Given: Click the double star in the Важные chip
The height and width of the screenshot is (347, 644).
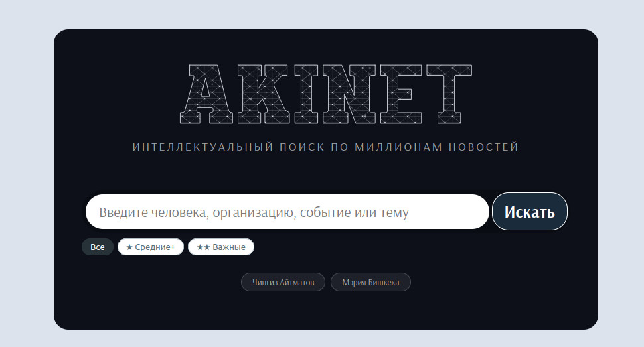Looking at the screenshot, I should 203,247.
